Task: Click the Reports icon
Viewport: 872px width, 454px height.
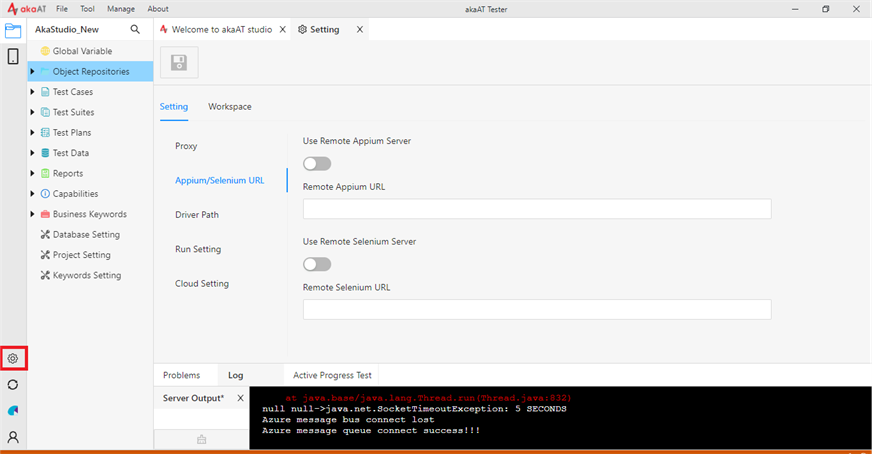Action: pyautogui.click(x=45, y=174)
